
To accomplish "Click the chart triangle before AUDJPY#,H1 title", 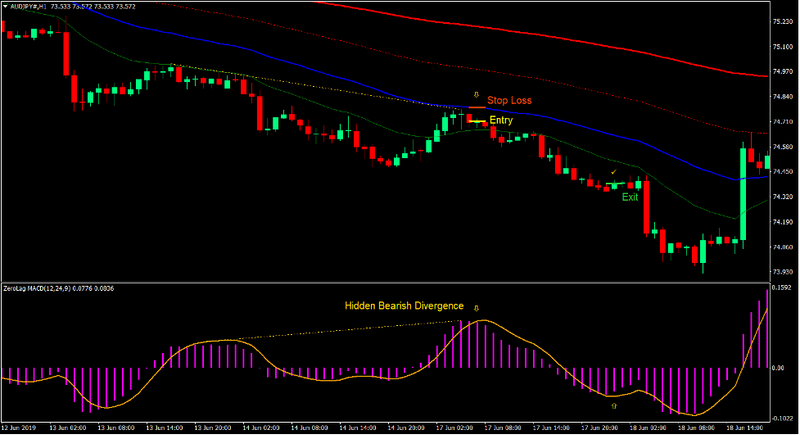I will click(x=5, y=5).
